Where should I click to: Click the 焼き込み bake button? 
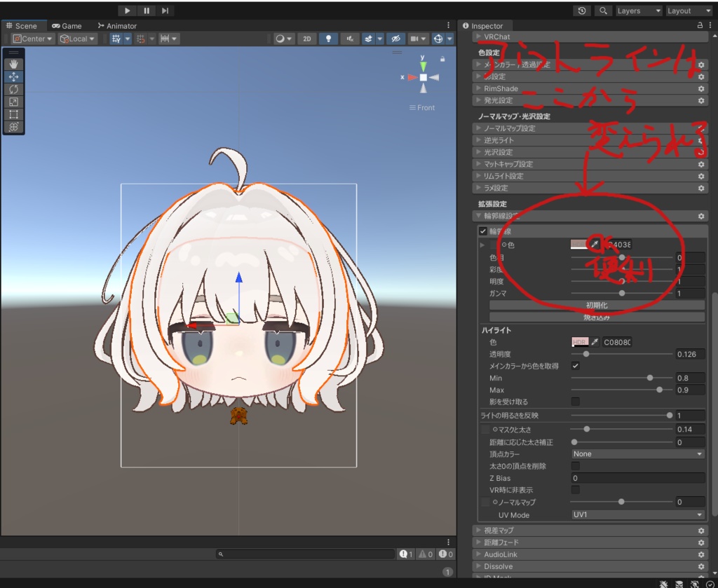[x=597, y=317]
